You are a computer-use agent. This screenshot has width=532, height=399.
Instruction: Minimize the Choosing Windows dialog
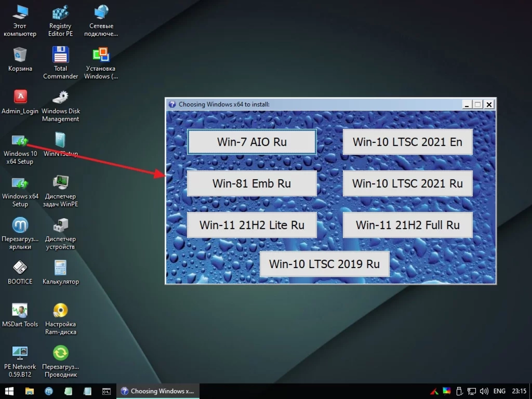(x=467, y=105)
